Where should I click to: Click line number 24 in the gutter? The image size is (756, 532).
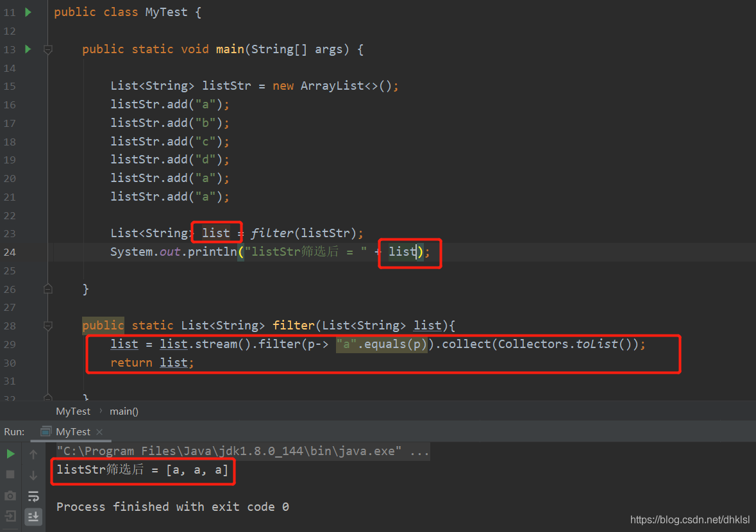10,252
